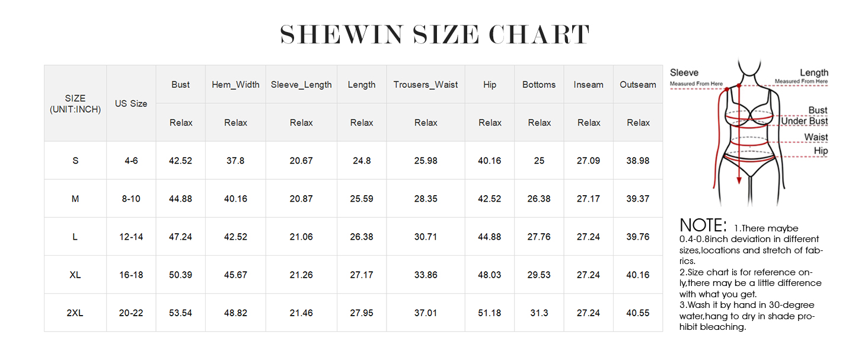This screenshot has height=356, width=868.
Task: Click the M trousers waist value 28.35
Action: (426, 199)
